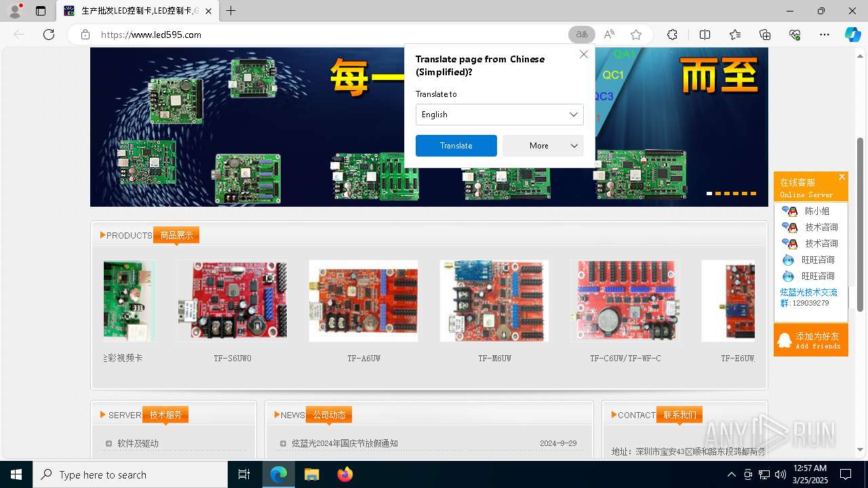
Task: Open the tab actions menu icon
Action: click(41, 11)
